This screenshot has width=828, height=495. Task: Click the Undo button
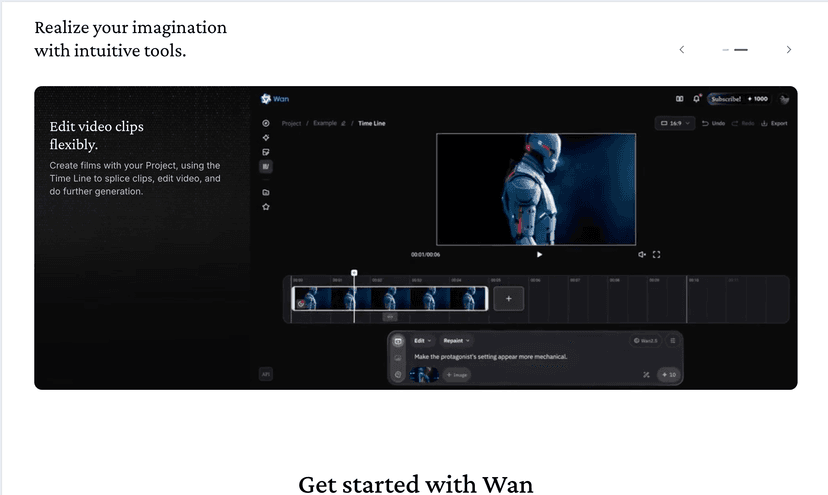click(x=713, y=123)
